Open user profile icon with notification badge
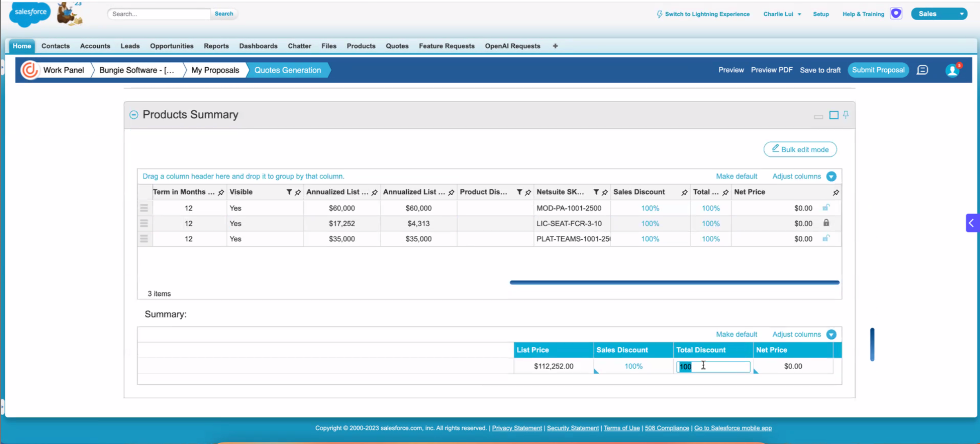The height and width of the screenshot is (444, 980). [952, 70]
